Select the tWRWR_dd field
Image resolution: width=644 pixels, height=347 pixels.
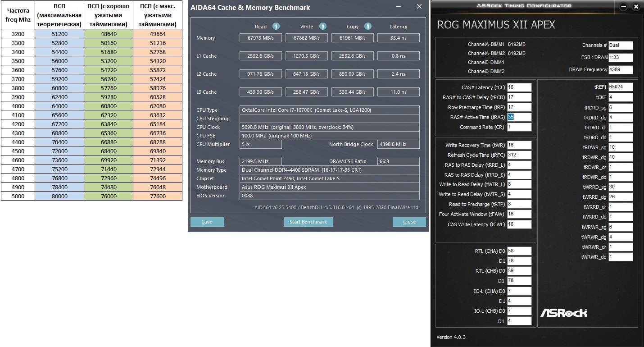(x=621, y=257)
